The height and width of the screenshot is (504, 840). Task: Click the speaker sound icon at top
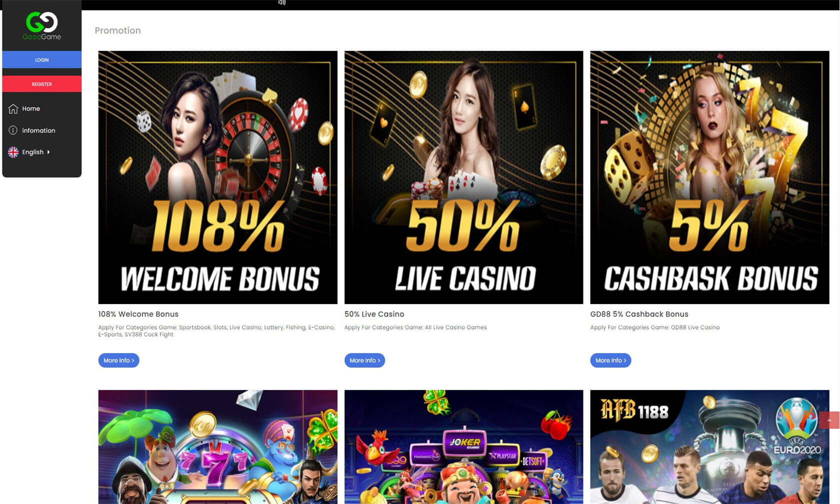pos(282,2)
